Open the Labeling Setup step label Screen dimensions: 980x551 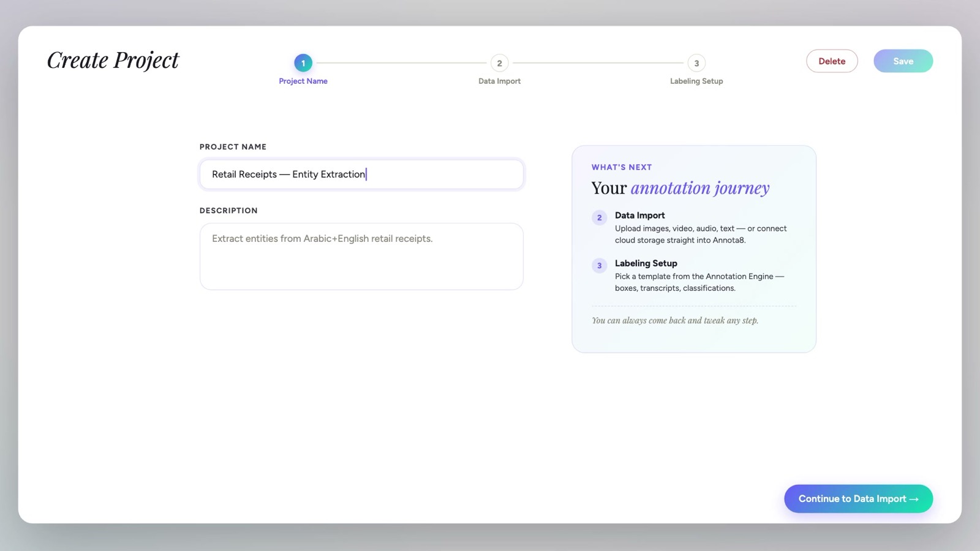click(696, 81)
